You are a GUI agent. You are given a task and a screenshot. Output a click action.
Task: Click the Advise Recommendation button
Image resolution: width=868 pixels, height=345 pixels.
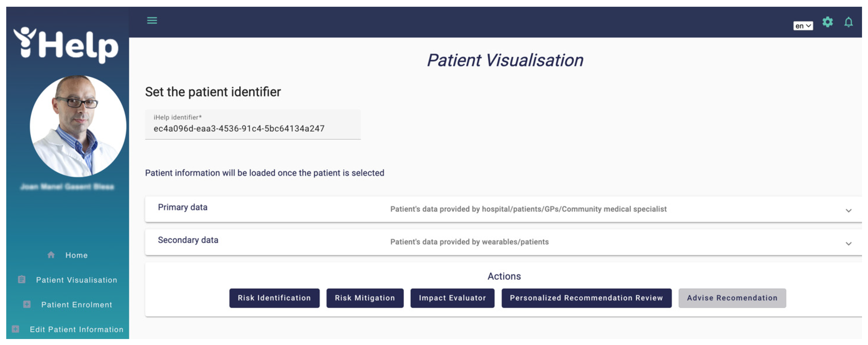pyautogui.click(x=731, y=298)
